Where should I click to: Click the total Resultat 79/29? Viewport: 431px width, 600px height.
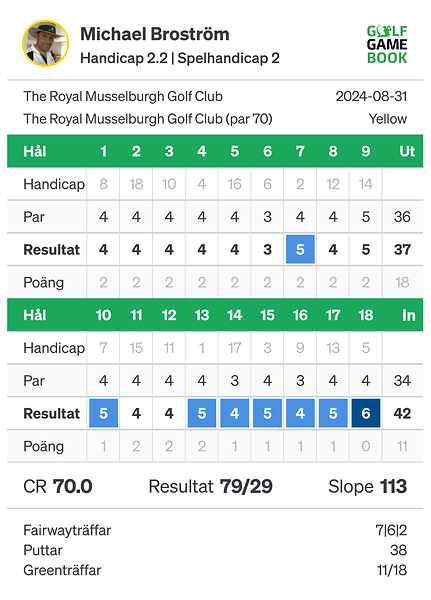click(x=211, y=487)
